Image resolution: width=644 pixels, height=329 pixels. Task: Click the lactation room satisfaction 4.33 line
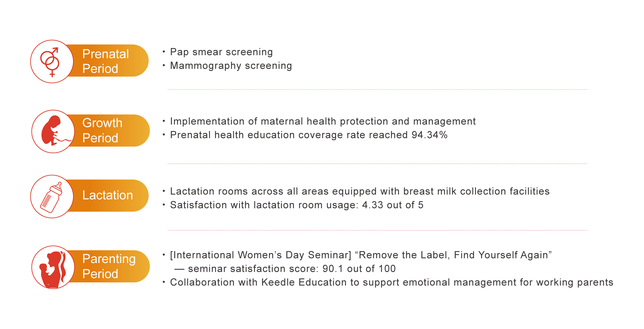click(297, 205)
